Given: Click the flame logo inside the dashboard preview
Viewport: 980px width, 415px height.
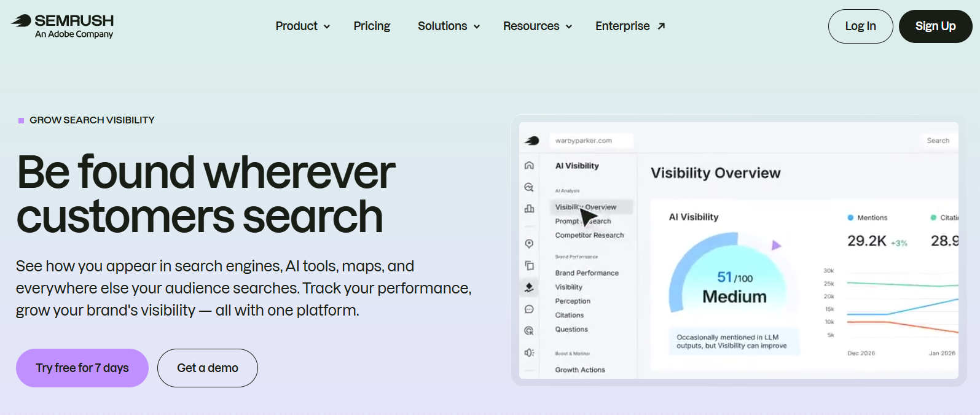Looking at the screenshot, I should coord(532,141).
